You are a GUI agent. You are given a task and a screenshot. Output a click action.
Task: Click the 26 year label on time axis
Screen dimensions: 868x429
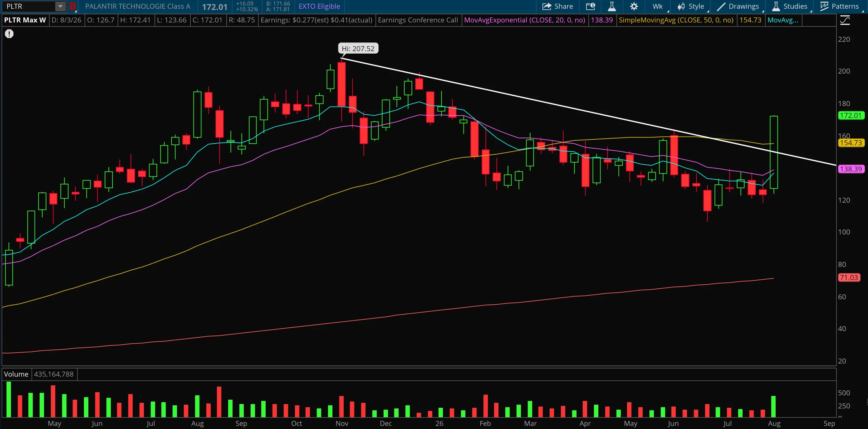[439, 423]
